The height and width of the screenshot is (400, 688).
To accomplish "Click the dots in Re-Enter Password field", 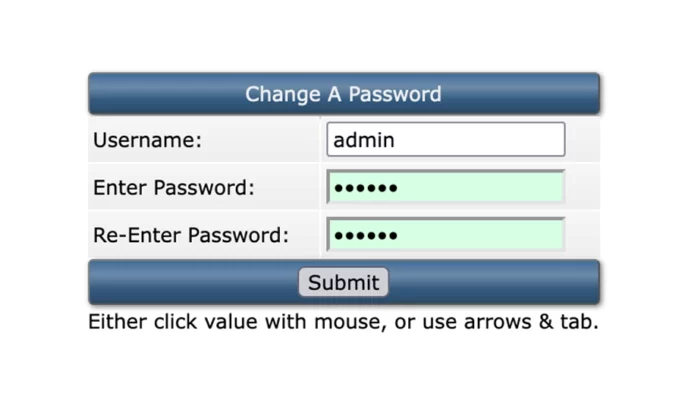I will point(365,236).
